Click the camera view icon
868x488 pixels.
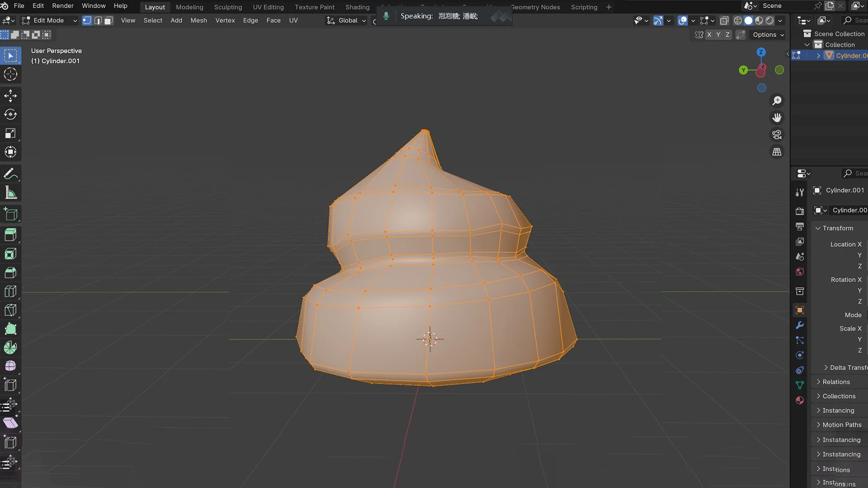point(777,135)
